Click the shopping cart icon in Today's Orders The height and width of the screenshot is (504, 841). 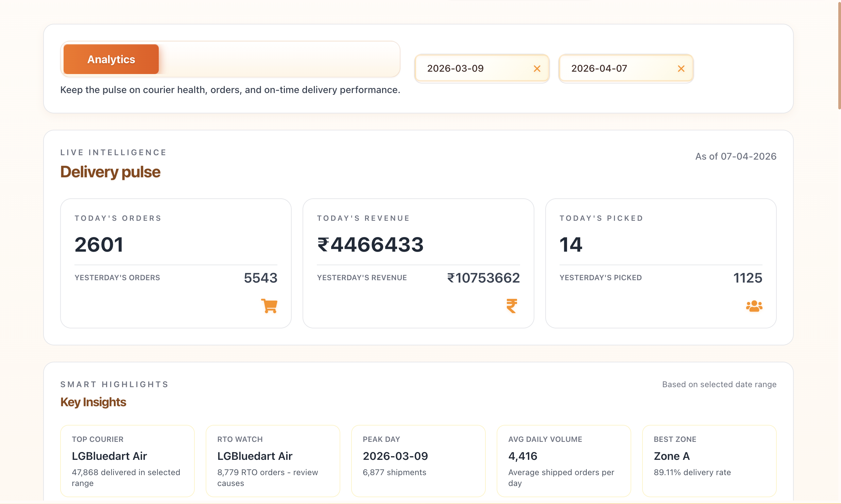(269, 306)
